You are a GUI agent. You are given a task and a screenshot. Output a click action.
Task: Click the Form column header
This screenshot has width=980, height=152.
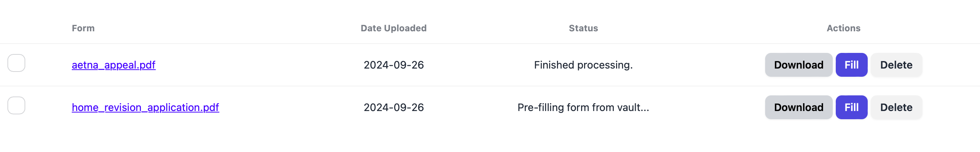[83, 28]
